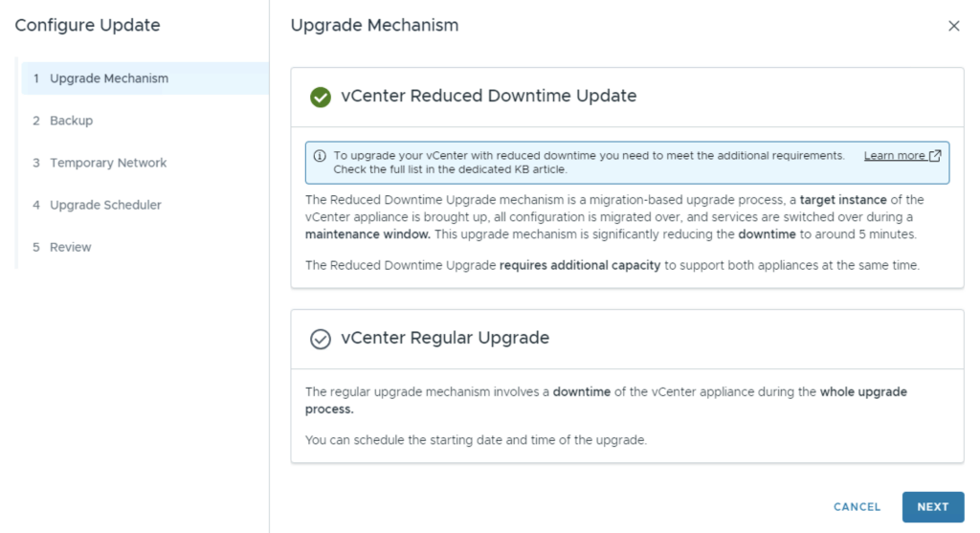Screen dimensions: 980x533
Task: Proceed with the Next button
Action: (932, 507)
